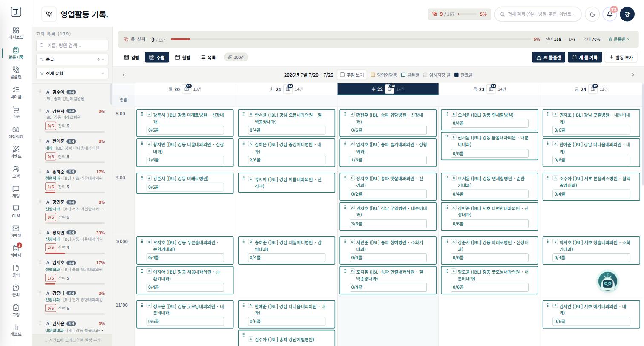Switch to 주별 weekly view
Screen dimensions: 644x346
click(157, 57)
